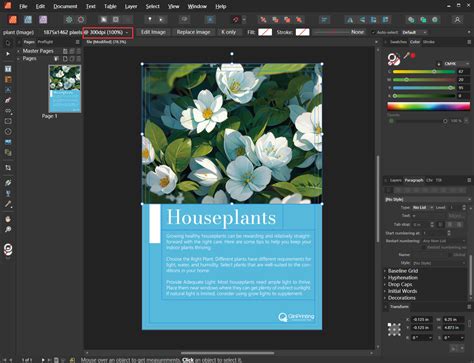The image size is (474, 363).
Task: Click the K only button
Action: click(x=229, y=32)
